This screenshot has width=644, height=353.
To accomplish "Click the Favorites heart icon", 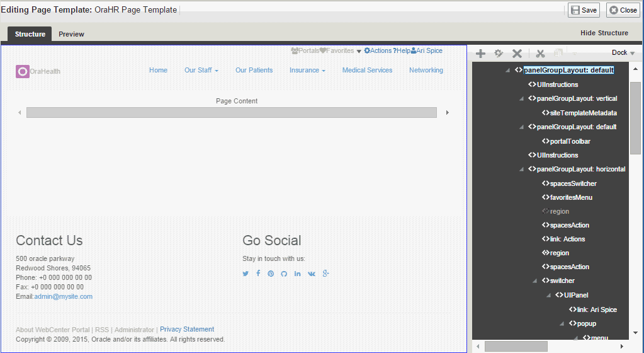I will pos(323,50).
